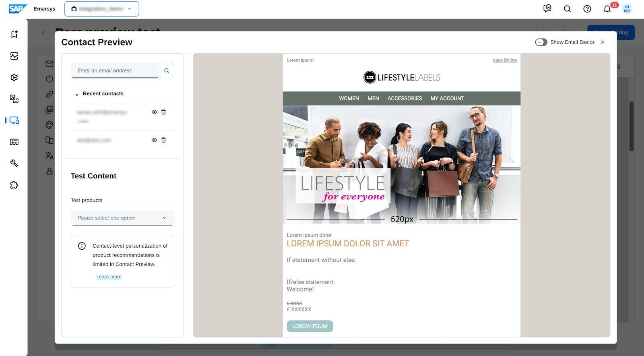Click the Learn more link
644x356 pixels.
coord(109,277)
